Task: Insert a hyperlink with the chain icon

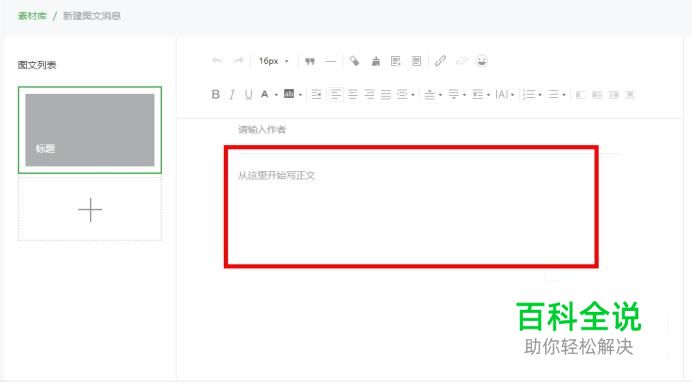Action: pos(440,61)
